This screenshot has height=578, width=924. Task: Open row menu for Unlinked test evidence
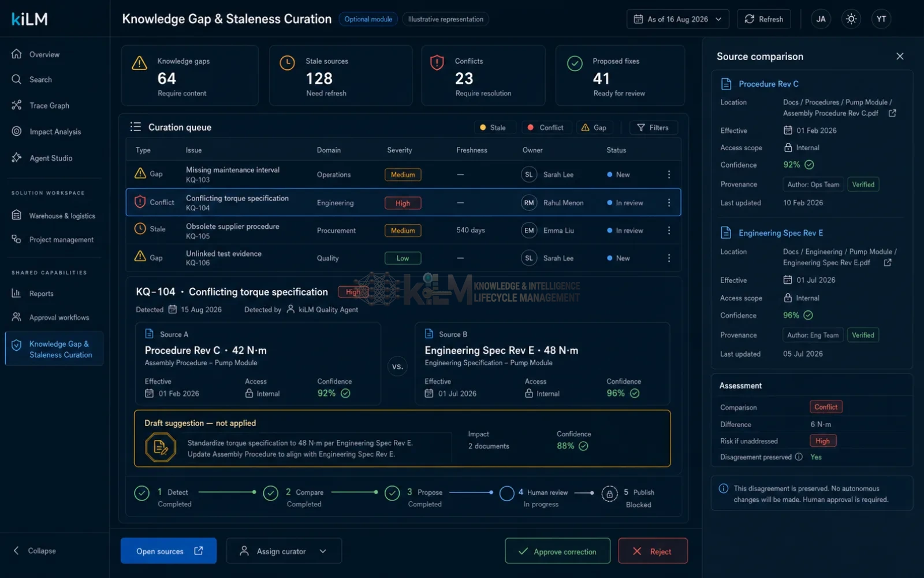tap(669, 258)
